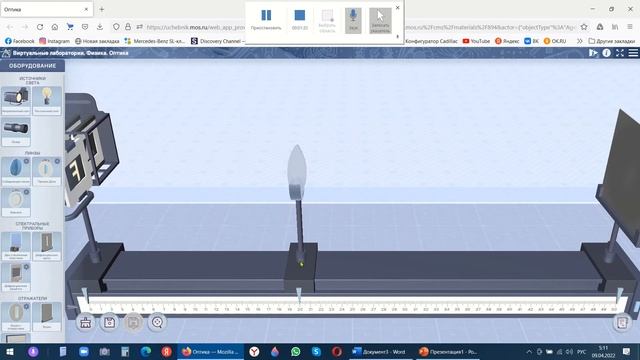Go to the browser home page
Image resolution: width=640 pixels, height=360 pixels.
coord(55,27)
